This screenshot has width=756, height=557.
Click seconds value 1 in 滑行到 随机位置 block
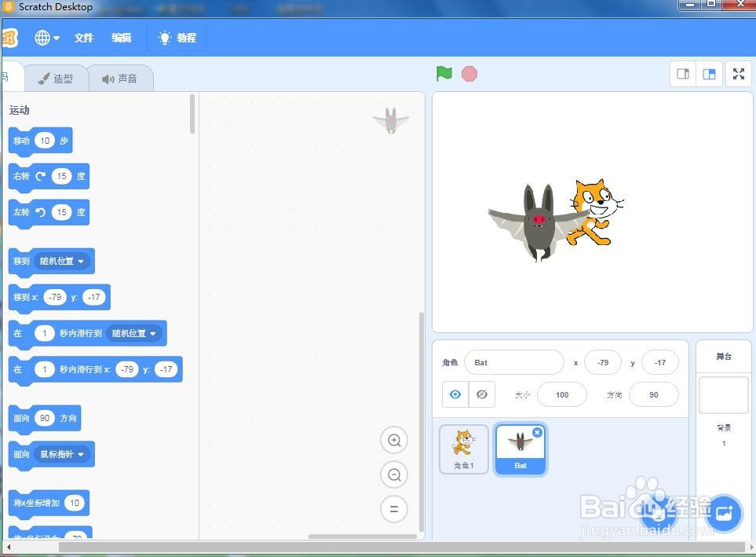pos(45,334)
